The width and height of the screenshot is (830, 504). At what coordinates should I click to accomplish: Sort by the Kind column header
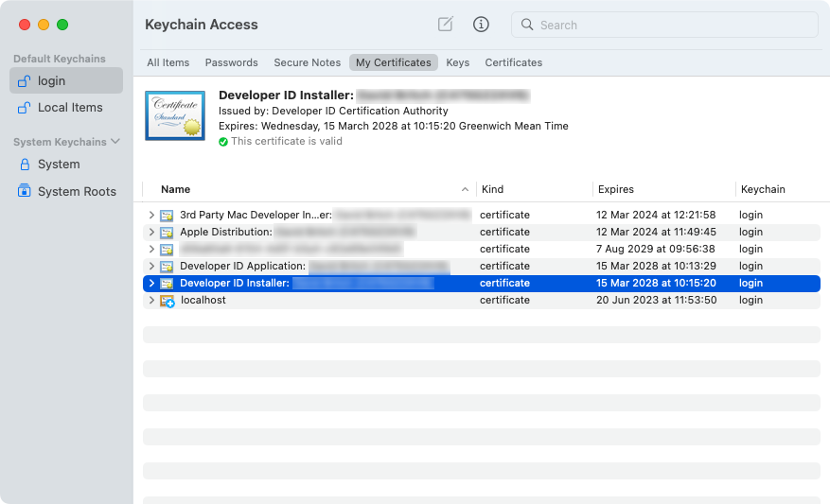(x=492, y=189)
